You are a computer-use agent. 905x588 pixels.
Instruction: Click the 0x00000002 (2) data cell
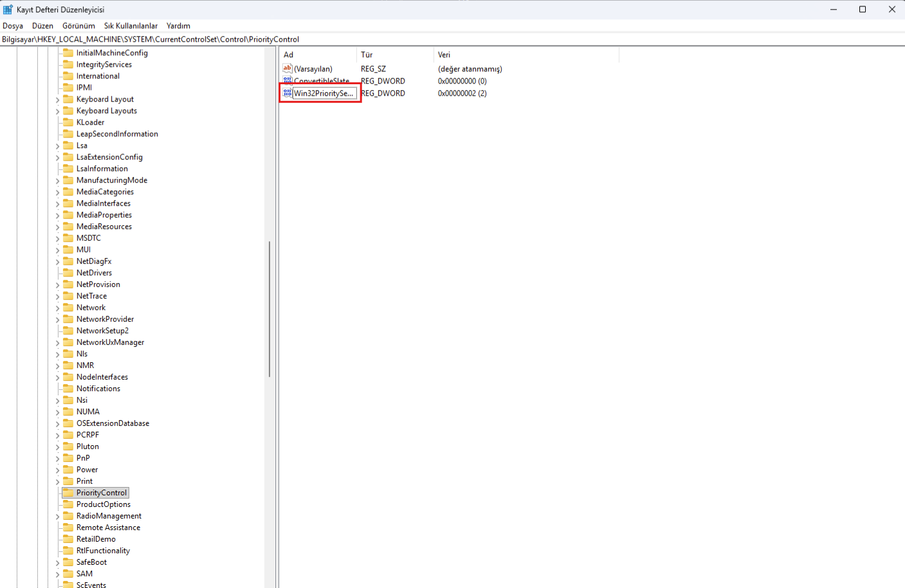[x=462, y=93]
